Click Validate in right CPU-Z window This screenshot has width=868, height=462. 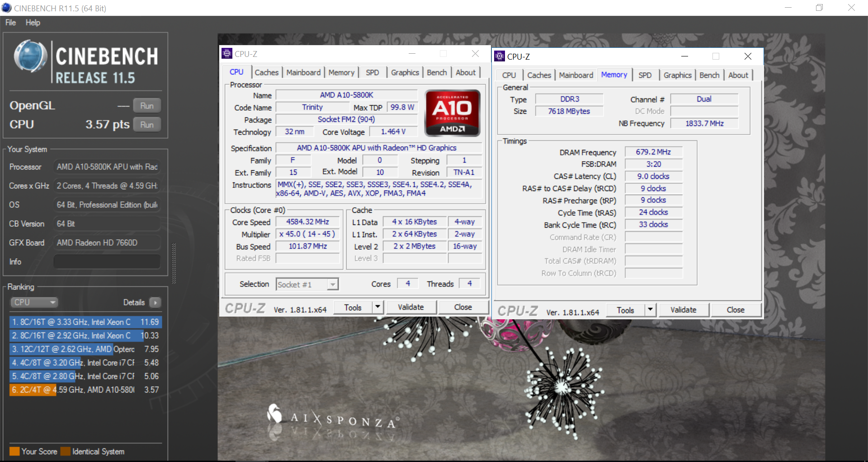tap(684, 310)
